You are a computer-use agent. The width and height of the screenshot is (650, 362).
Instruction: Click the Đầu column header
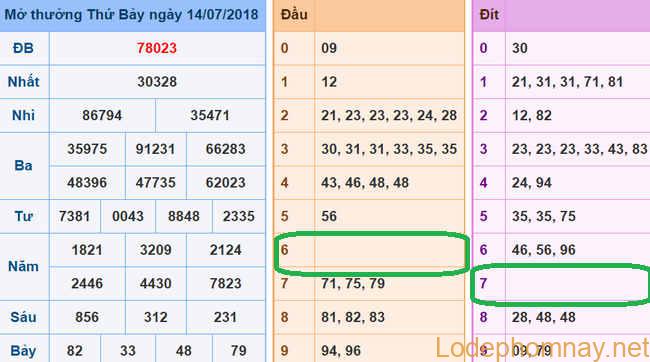click(294, 15)
